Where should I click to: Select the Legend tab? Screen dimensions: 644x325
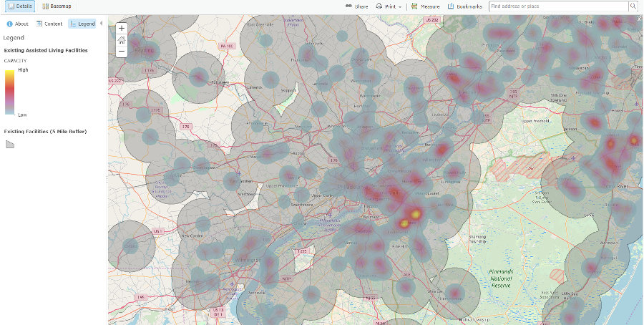[82, 24]
